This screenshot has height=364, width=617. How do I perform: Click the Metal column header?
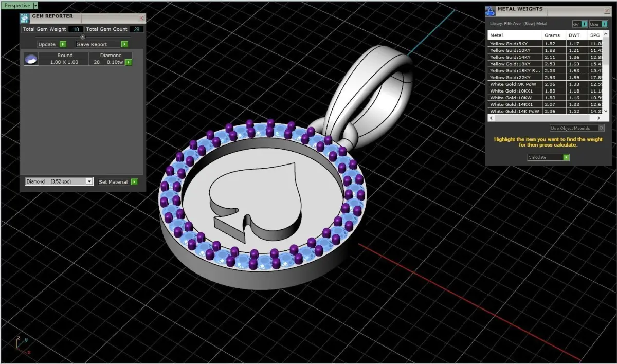(x=515, y=35)
